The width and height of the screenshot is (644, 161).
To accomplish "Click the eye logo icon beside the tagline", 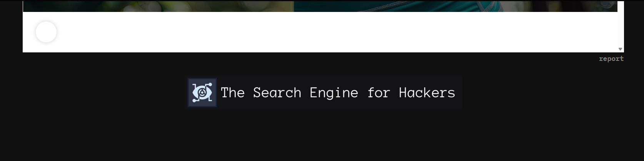I will click(x=202, y=92).
